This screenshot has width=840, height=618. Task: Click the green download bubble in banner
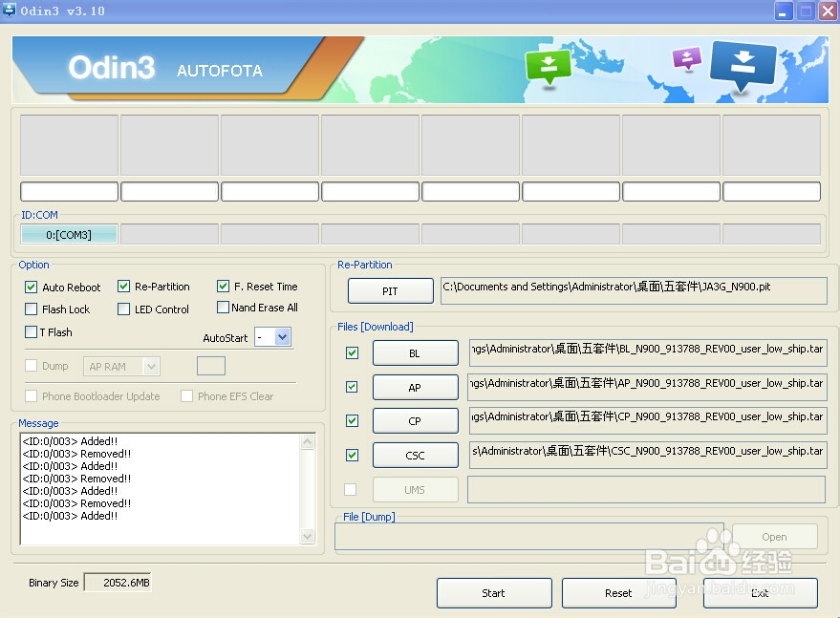549,67
